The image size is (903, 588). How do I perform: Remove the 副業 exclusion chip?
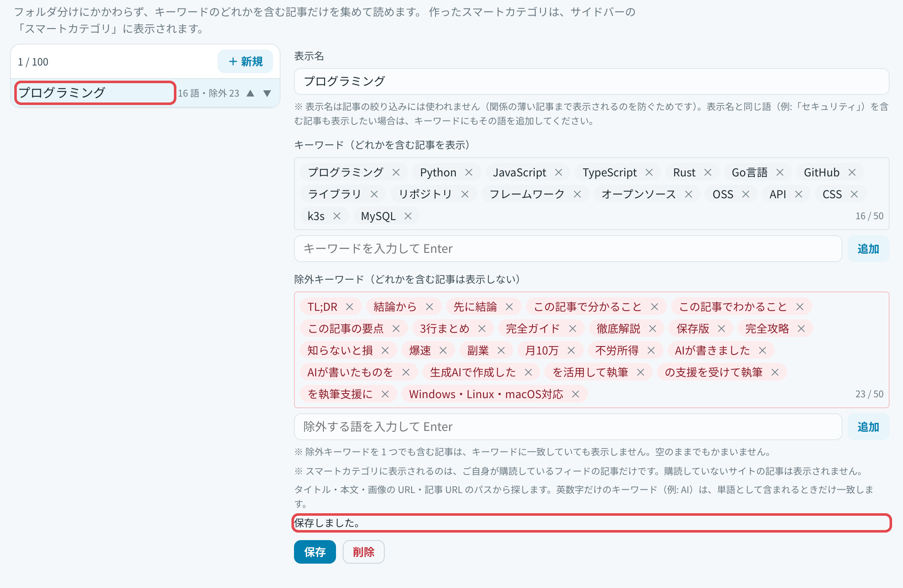[x=501, y=351]
